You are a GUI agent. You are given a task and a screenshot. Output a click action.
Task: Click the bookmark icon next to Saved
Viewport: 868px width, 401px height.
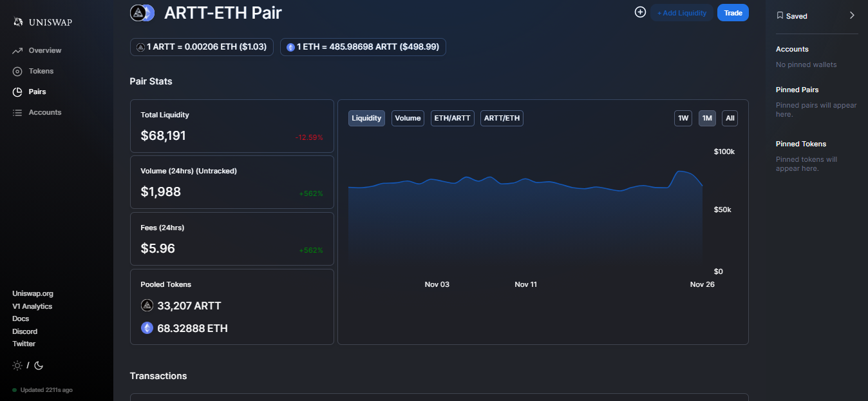[x=780, y=15]
